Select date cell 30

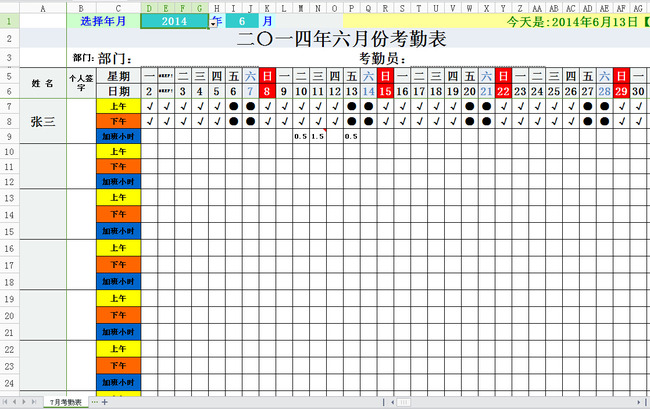pyautogui.click(x=638, y=91)
